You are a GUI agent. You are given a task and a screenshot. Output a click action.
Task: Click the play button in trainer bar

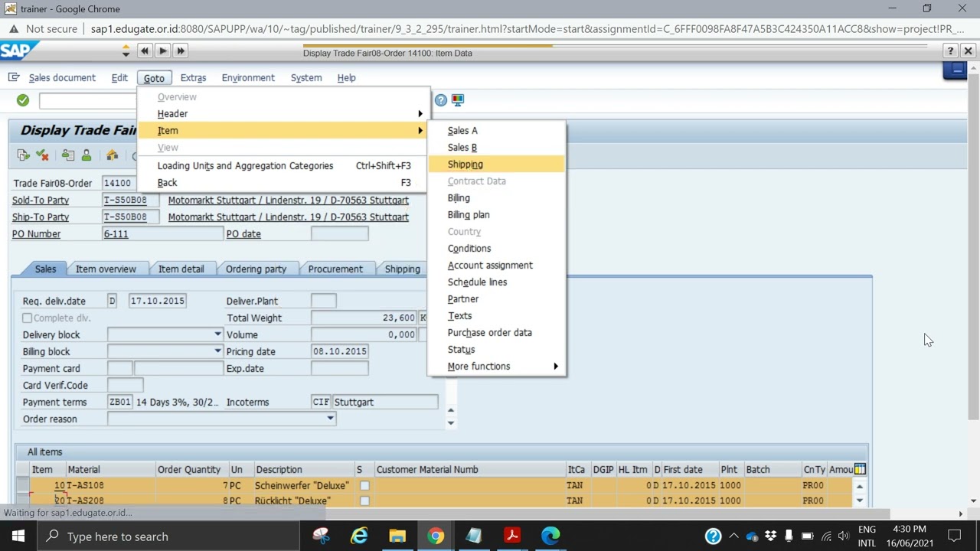point(162,51)
